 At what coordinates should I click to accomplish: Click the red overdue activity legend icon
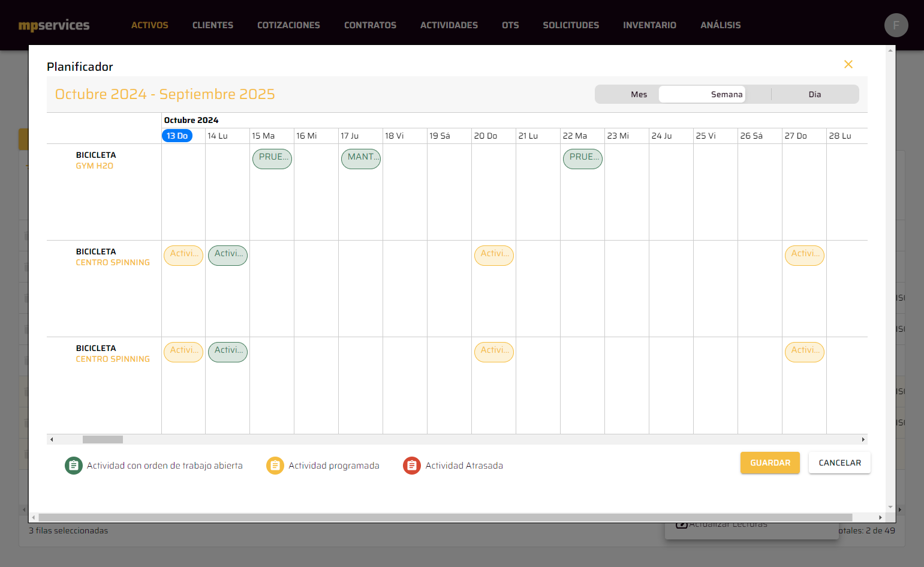coord(411,466)
